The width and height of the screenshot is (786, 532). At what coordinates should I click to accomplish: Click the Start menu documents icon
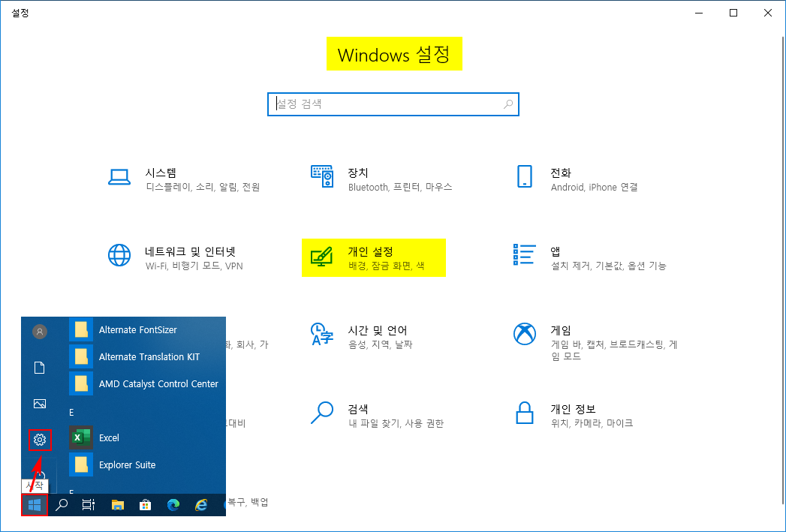[x=40, y=368]
